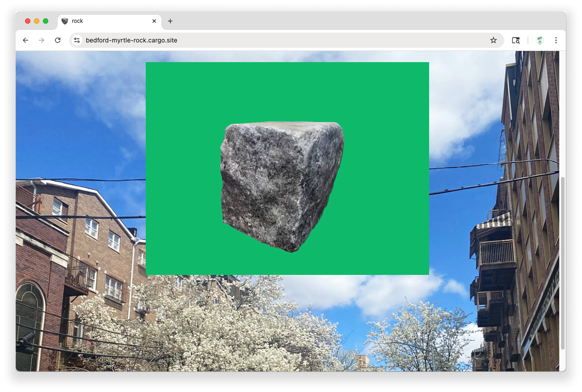Click the page's vertical scrollbar thumb

563,263
